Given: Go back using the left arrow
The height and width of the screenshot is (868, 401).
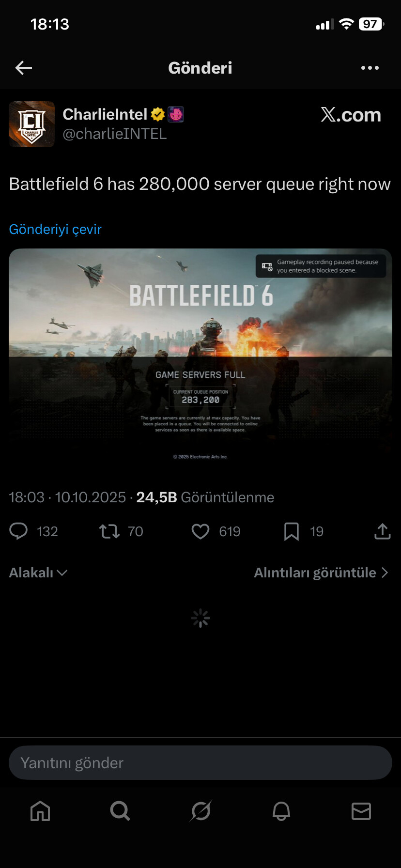Looking at the screenshot, I should [x=24, y=68].
